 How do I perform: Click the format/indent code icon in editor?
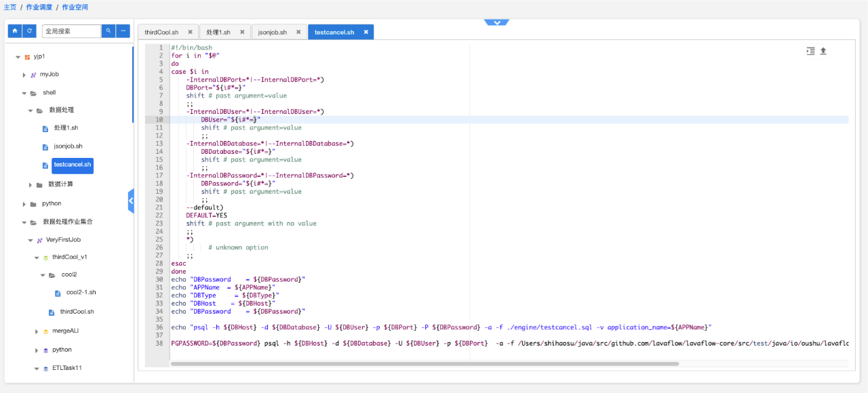(810, 51)
